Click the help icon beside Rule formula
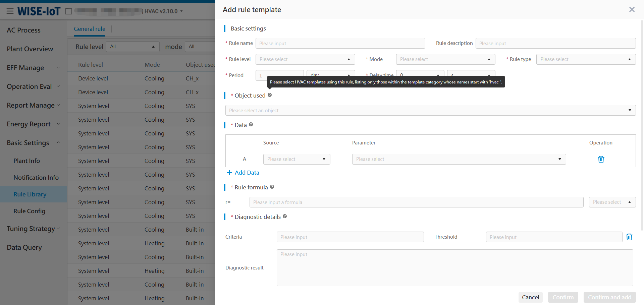The width and height of the screenshot is (644, 305). pyautogui.click(x=272, y=187)
